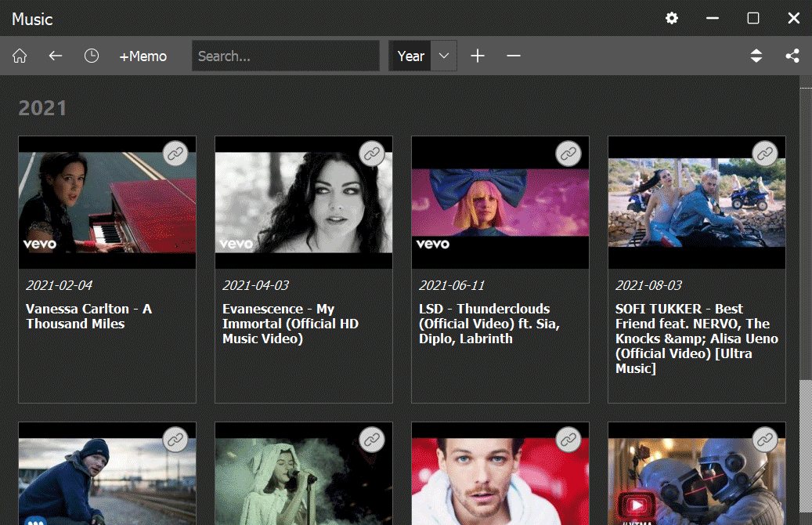
Task: Click link icon on SOFI TUKKER card
Action: pos(766,154)
